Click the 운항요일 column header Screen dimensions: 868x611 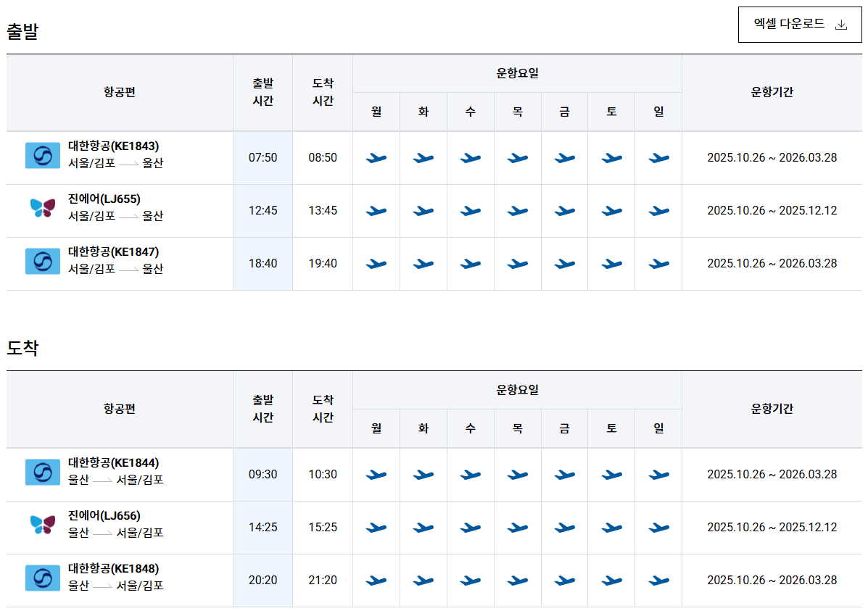(x=517, y=72)
